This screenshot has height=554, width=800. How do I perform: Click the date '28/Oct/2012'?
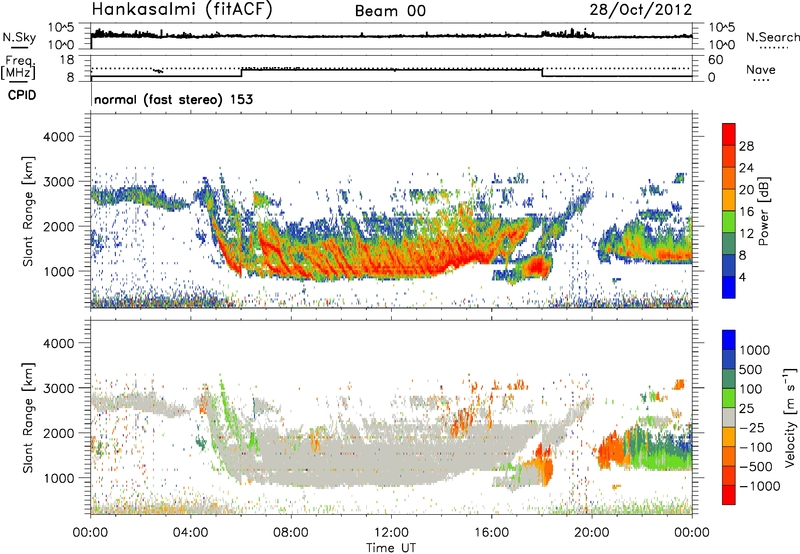641,10
